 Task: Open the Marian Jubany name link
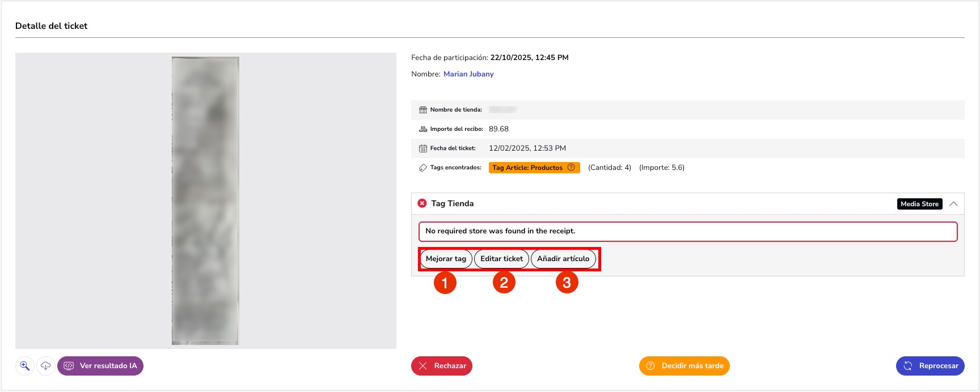468,74
